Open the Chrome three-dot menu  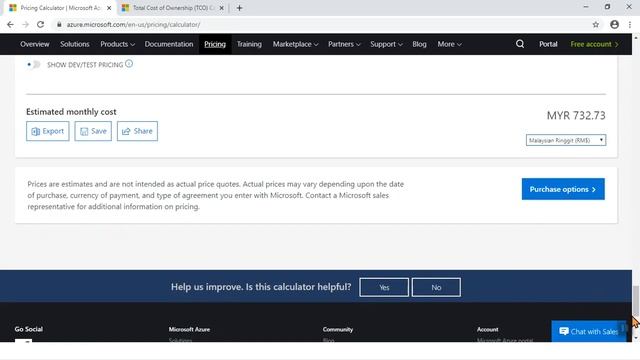pos(630,24)
